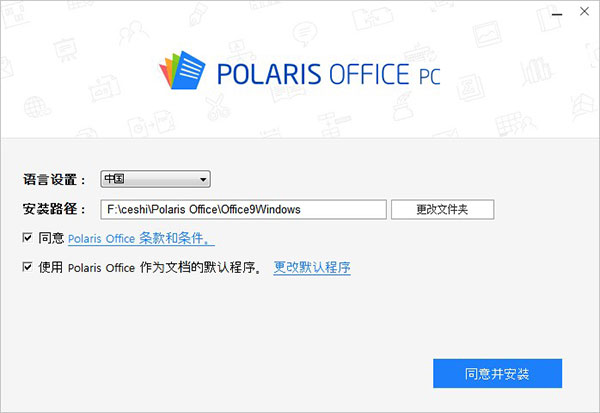Click into the install path text field
The width and height of the screenshot is (600, 413).
coord(243,209)
